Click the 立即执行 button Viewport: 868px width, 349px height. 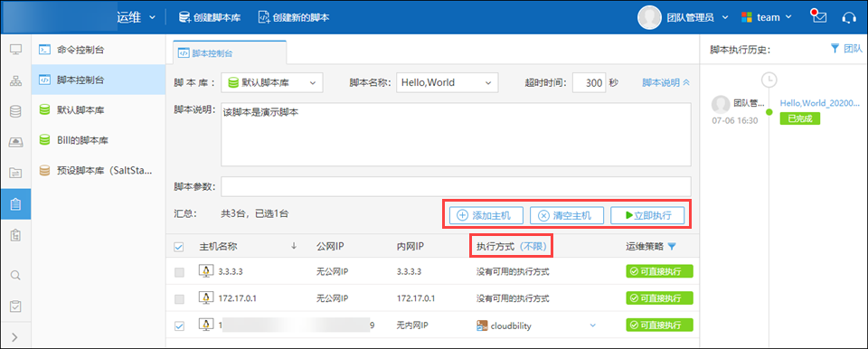647,215
